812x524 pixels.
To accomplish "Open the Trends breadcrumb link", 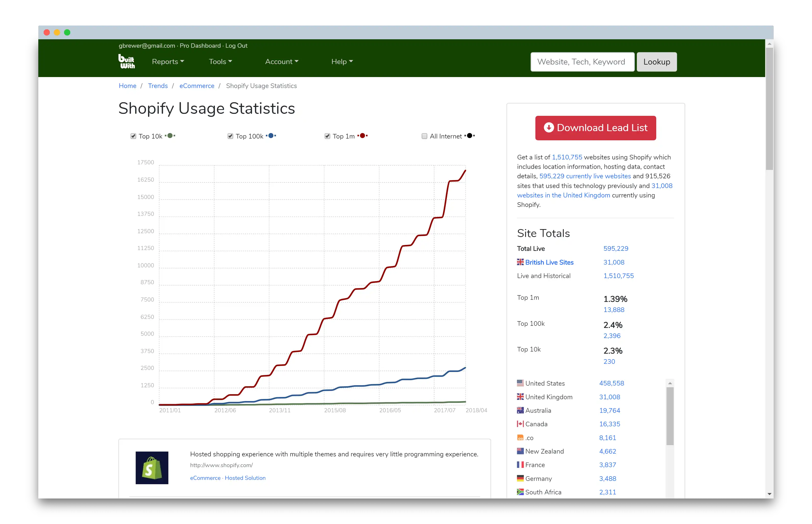I will [158, 86].
